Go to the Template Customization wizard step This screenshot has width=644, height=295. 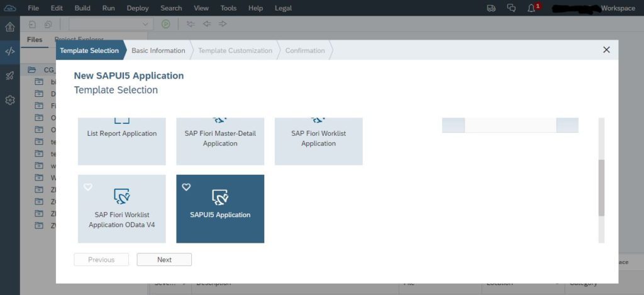(x=235, y=50)
